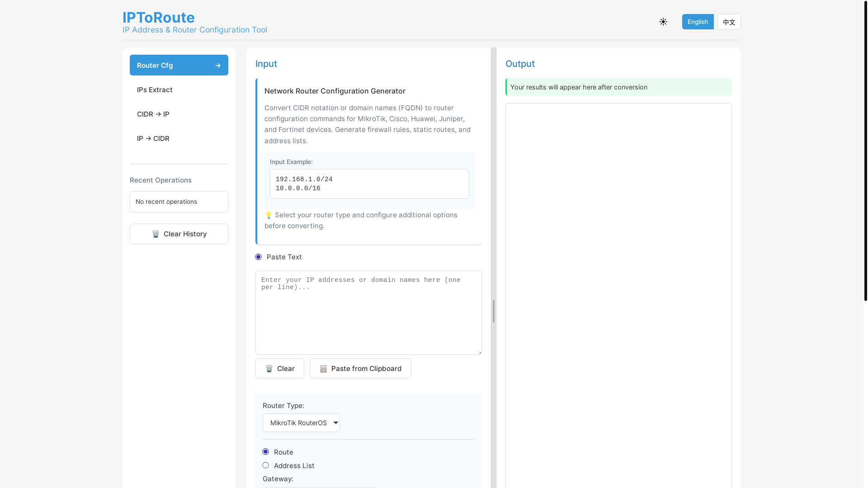This screenshot has height=488, width=868.
Task: Toggle the light/dark theme sun icon
Action: pos(663,22)
